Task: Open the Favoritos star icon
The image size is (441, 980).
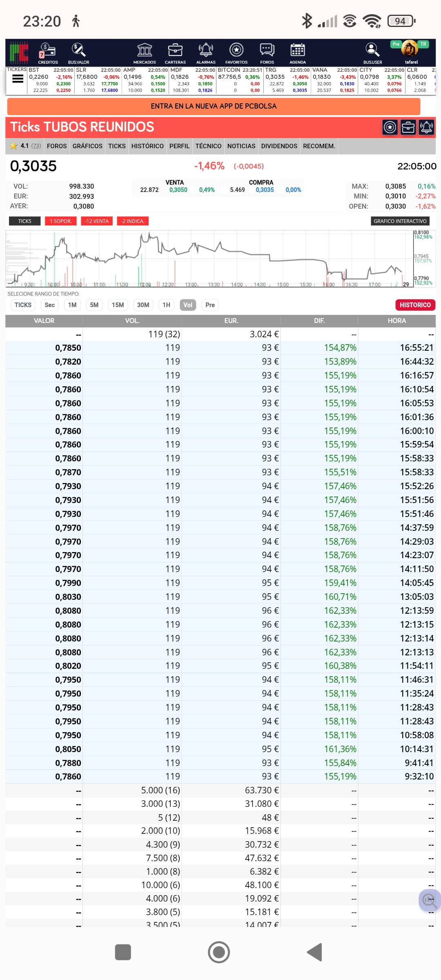Action: click(236, 53)
